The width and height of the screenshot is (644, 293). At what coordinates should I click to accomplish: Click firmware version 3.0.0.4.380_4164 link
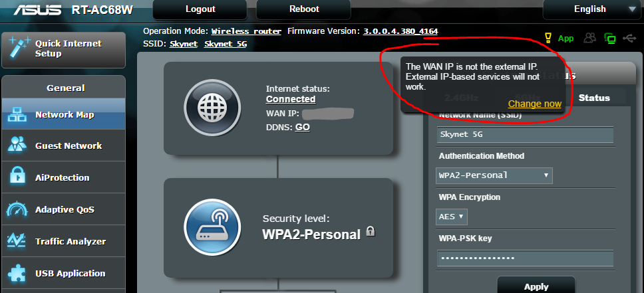pyautogui.click(x=401, y=32)
